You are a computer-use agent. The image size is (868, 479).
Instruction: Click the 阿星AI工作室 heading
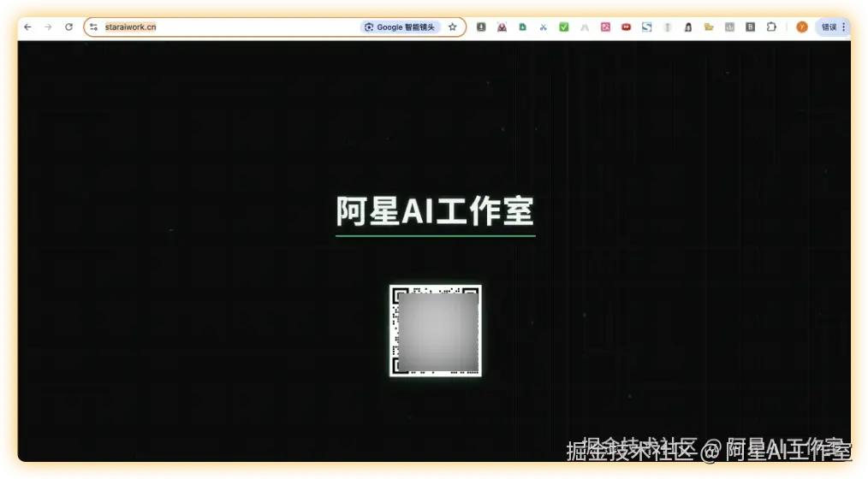pos(435,211)
